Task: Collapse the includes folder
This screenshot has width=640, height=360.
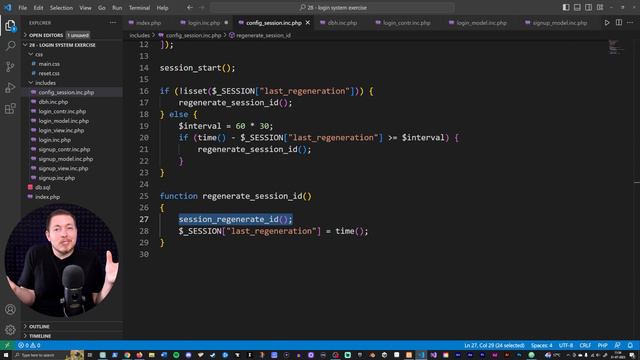Action: coord(72,83)
